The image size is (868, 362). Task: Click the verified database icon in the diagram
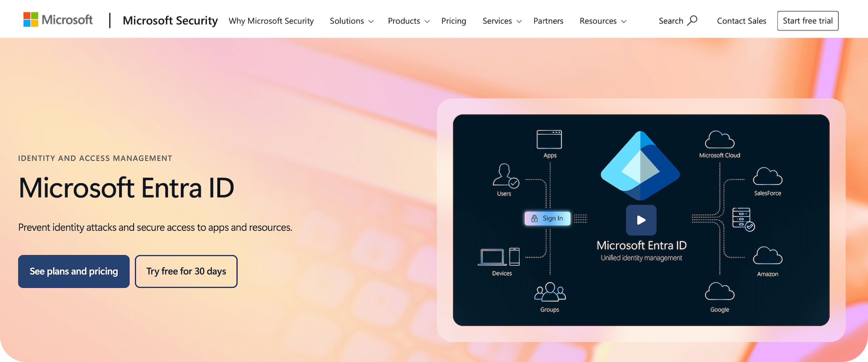742,219
